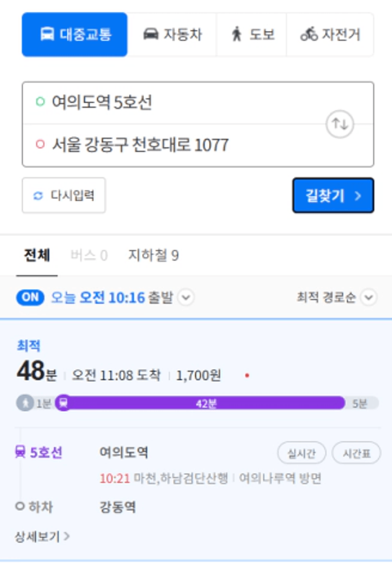Select the 자전거 bicycle icon
Image resolution: width=392 pixels, height=563 pixels.
point(309,35)
